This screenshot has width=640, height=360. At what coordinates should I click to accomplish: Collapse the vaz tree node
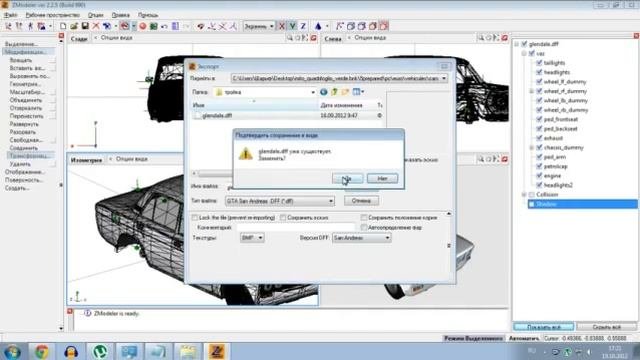524,53
